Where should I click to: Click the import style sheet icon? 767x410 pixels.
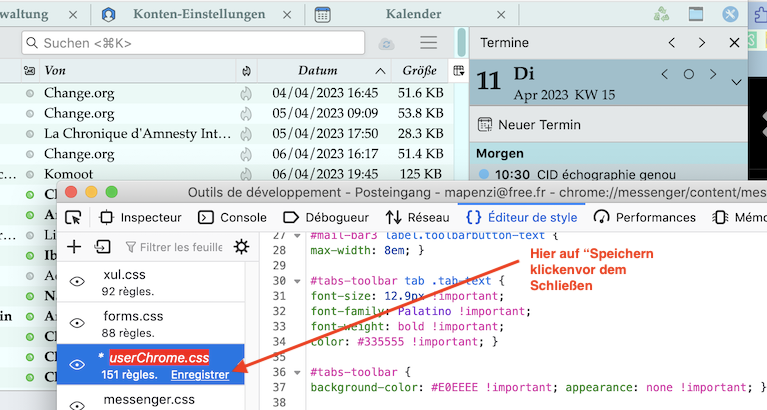(x=102, y=247)
